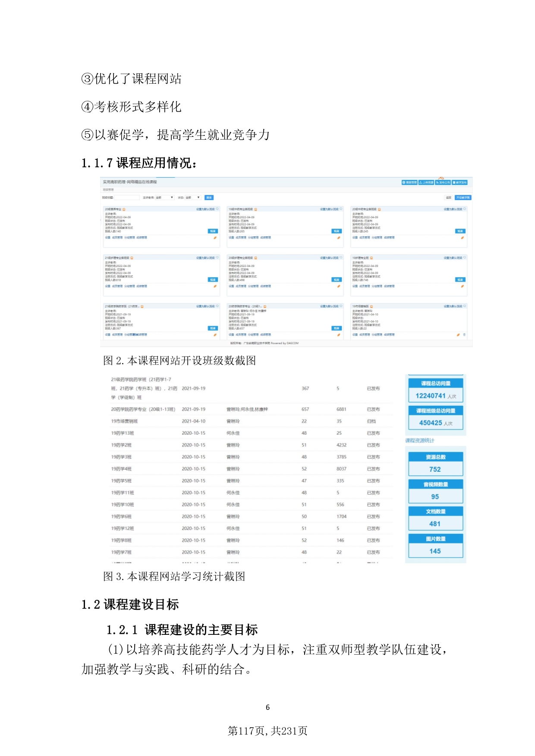Open 上传资源 in the top toolbar

pos(426,182)
